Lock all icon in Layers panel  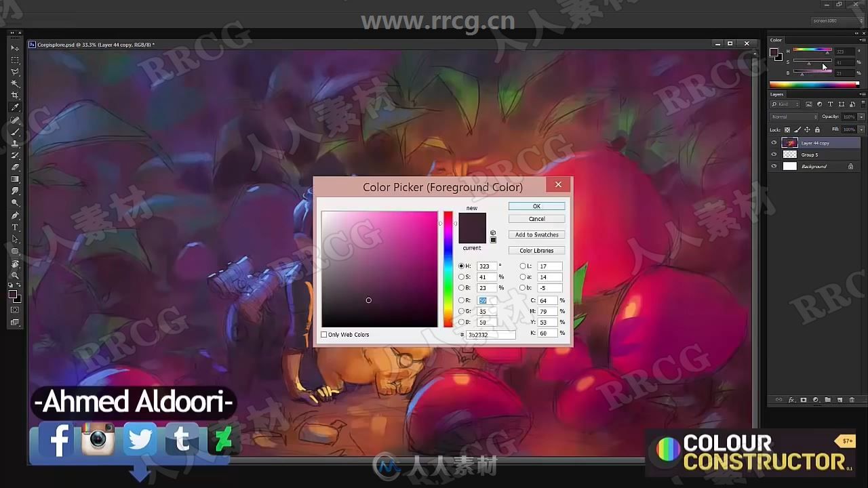(817, 129)
